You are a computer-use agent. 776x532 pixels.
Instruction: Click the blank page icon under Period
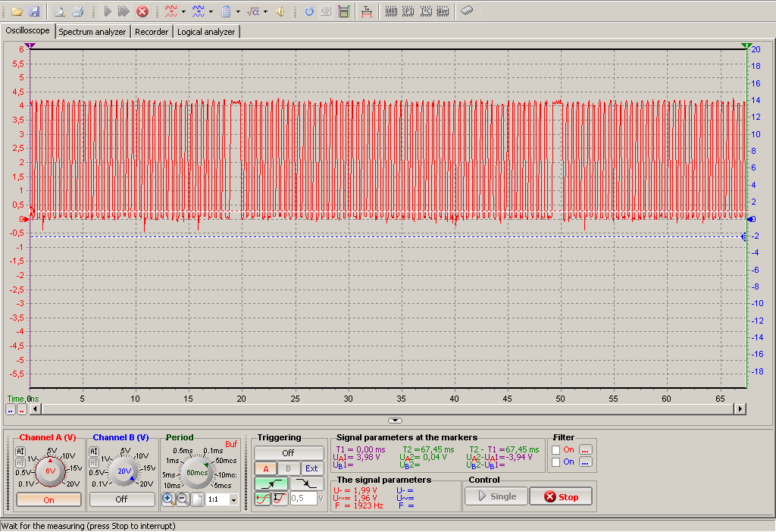(x=197, y=499)
